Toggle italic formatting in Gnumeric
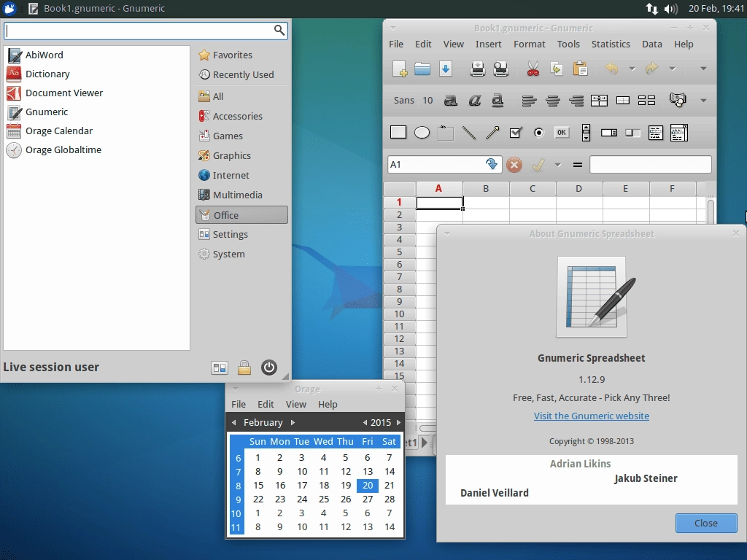747x560 pixels. pyautogui.click(x=474, y=100)
